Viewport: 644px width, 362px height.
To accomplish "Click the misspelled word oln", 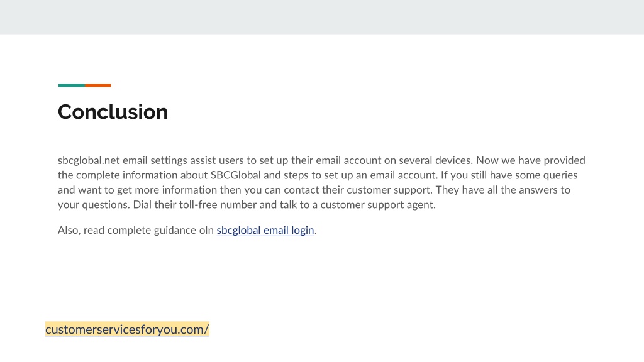I will [206, 230].
